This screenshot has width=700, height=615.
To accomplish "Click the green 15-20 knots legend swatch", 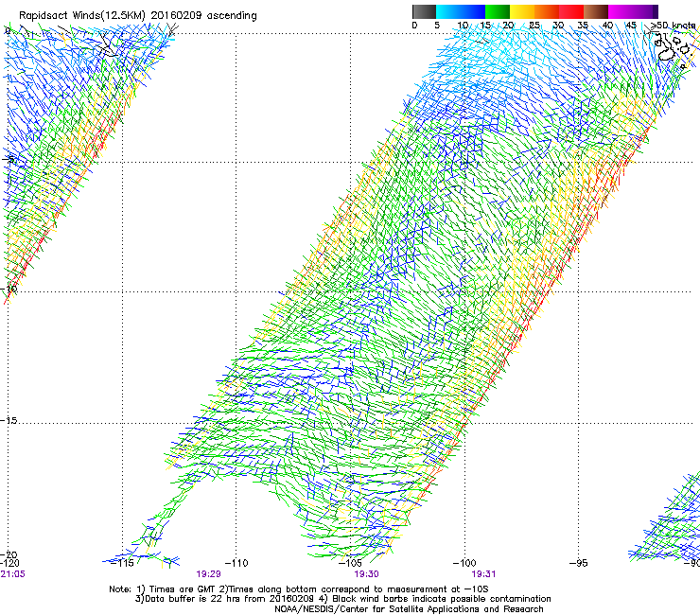I will [498, 11].
